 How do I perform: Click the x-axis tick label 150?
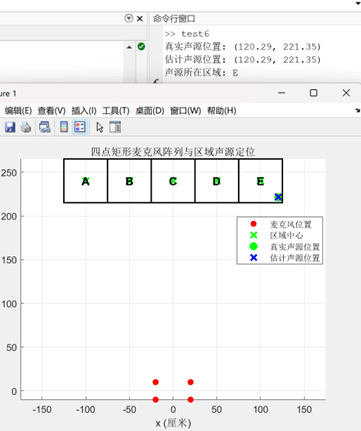(x=304, y=409)
